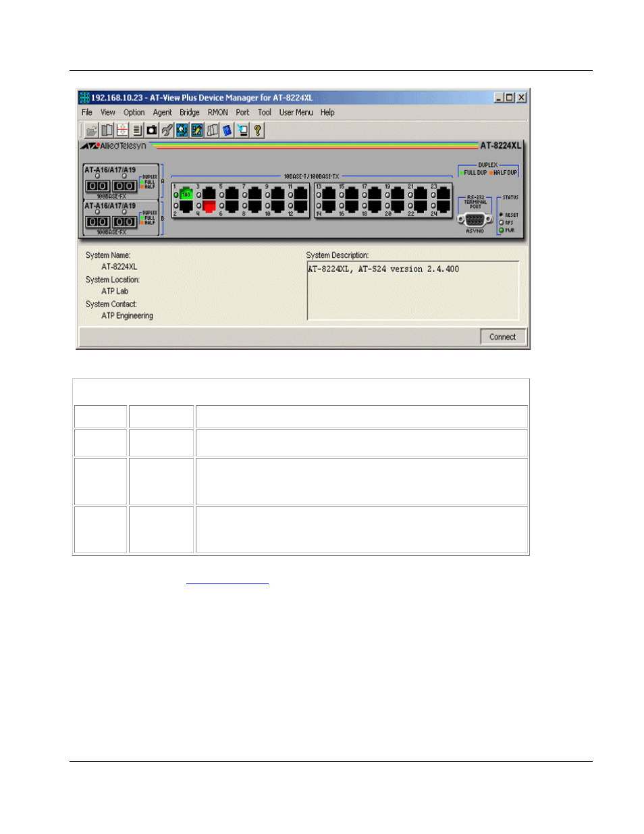
Task: Open the Tool menu
Action: point(265,113)
